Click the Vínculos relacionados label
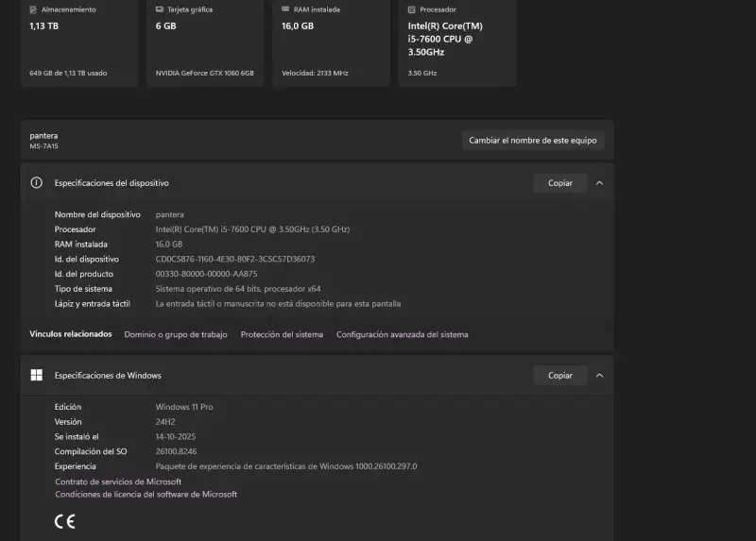The image size is (756, 541). 71,334
